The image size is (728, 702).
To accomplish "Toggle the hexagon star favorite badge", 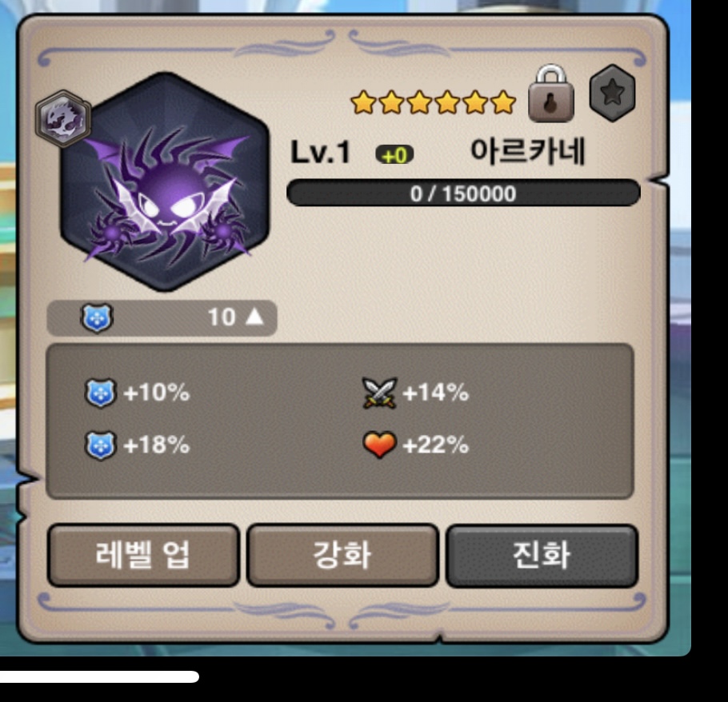I will (612, 93).
